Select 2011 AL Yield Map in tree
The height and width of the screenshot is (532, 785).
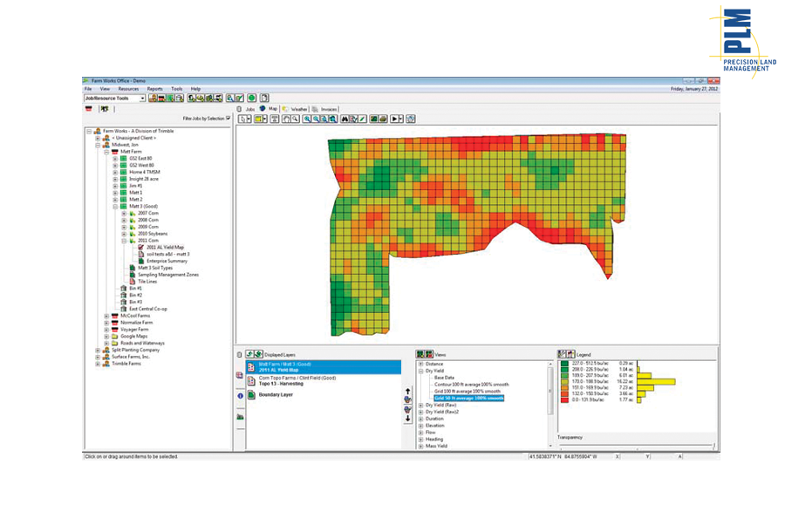coord(165,247)
